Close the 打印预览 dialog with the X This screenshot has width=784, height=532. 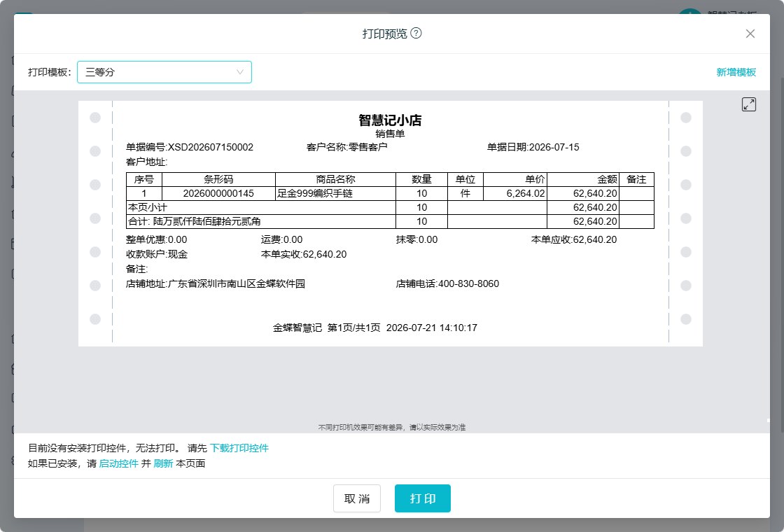pyautogui.click(x=750, y=34)
